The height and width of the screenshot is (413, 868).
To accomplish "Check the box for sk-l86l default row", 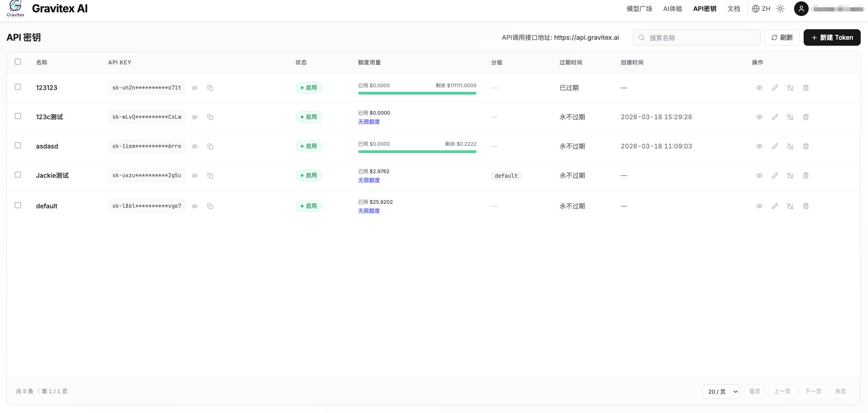I will [x=18, y=205].
